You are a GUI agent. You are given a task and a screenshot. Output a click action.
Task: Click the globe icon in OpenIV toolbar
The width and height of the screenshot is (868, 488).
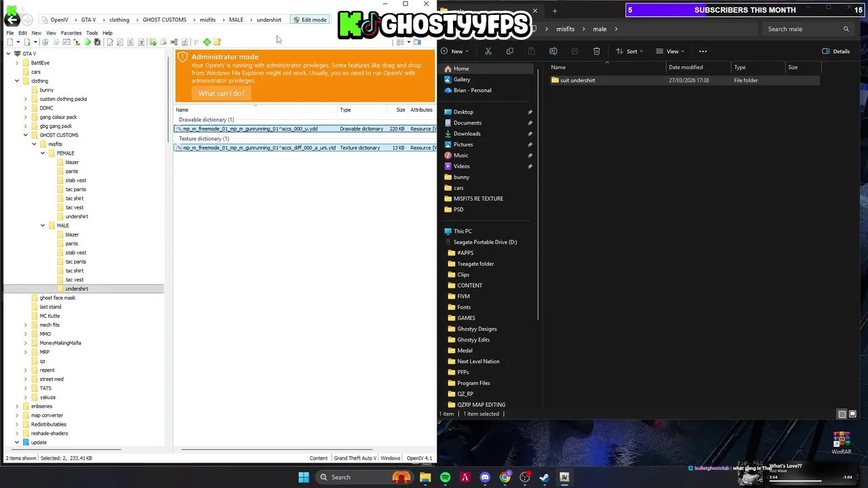(x=45, y=42)
